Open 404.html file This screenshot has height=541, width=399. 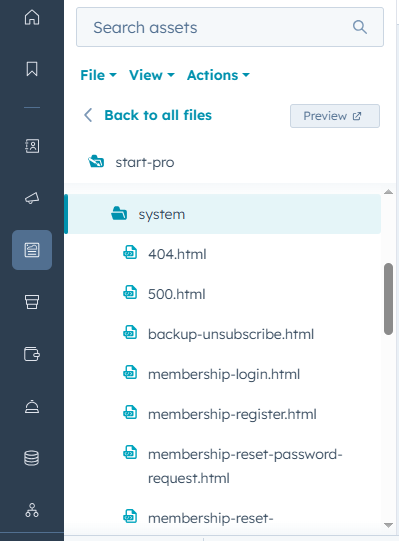(x=177, y=254)
